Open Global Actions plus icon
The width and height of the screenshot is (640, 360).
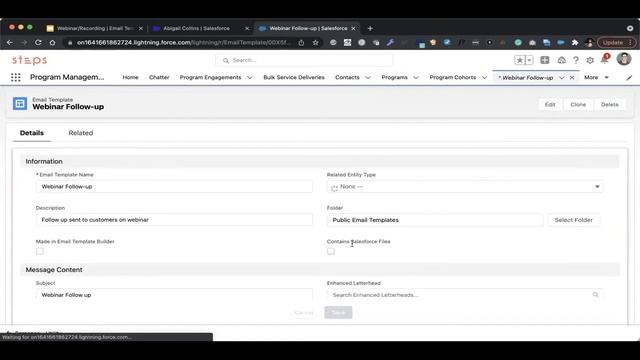tap(544, 60)
